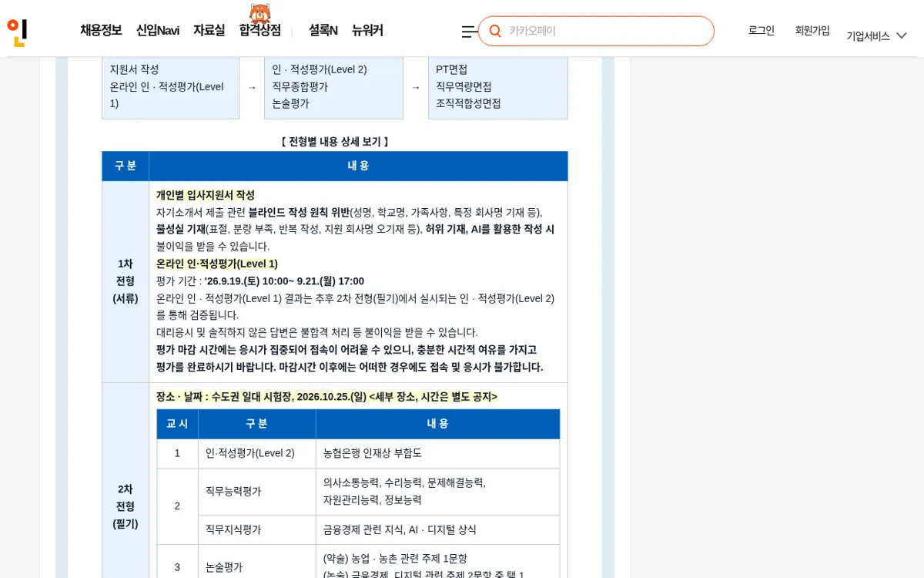Click the 회원가입 link

click(812, 30)
